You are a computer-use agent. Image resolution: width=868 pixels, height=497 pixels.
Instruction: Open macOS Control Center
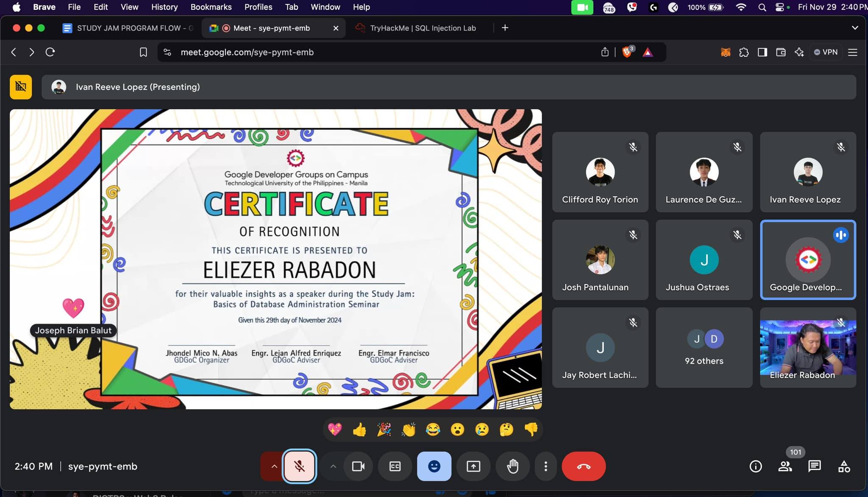tap(780, 7)
